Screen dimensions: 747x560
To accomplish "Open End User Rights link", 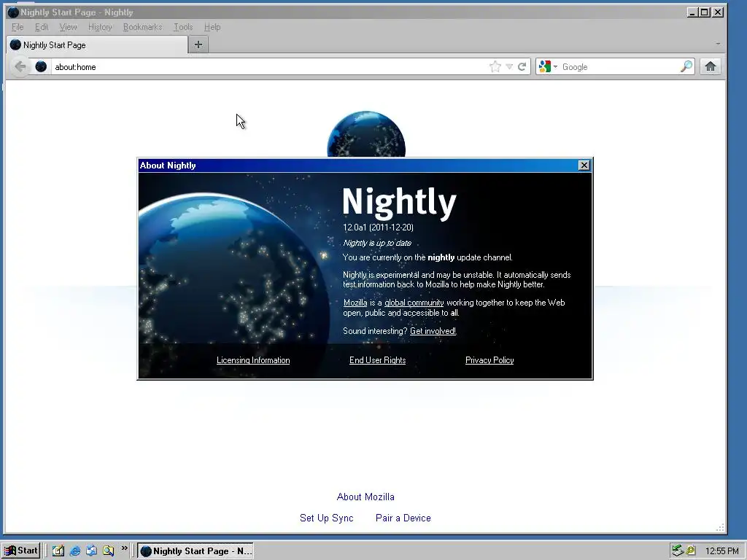I will (x=377, y=360).
